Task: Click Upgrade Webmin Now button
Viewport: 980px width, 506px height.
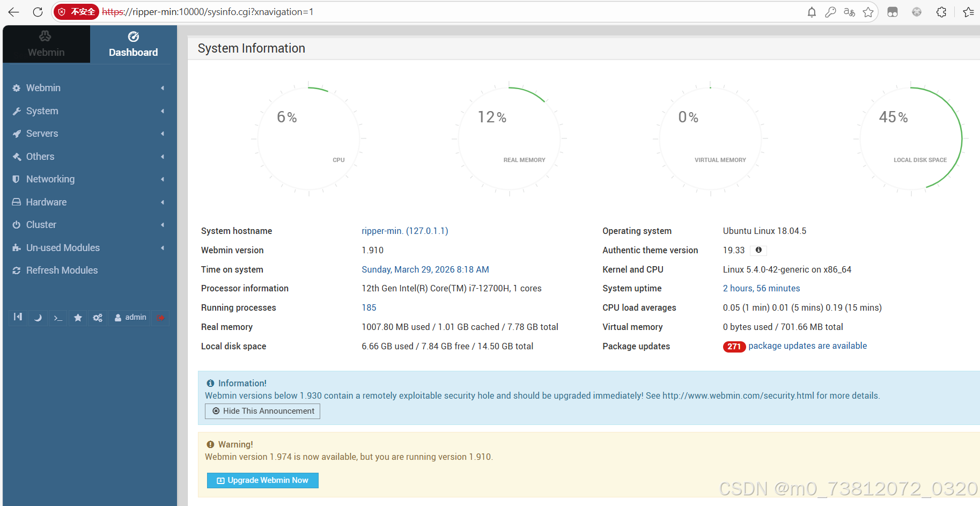Action: tap(263, 480)
